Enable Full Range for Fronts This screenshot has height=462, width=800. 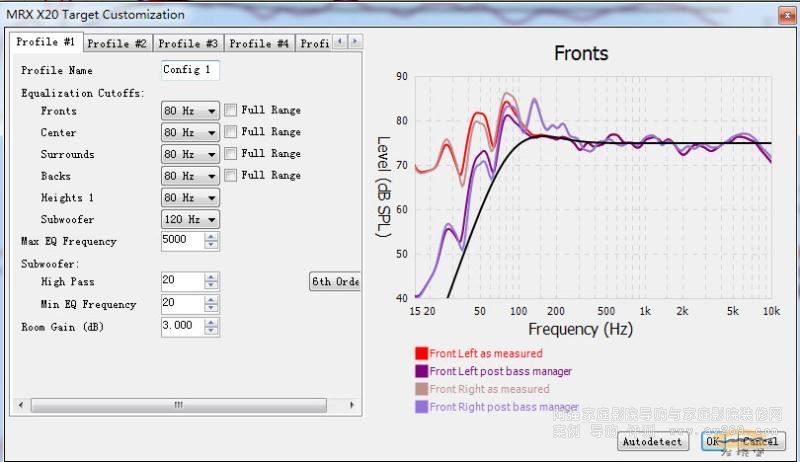pos(231,111)
